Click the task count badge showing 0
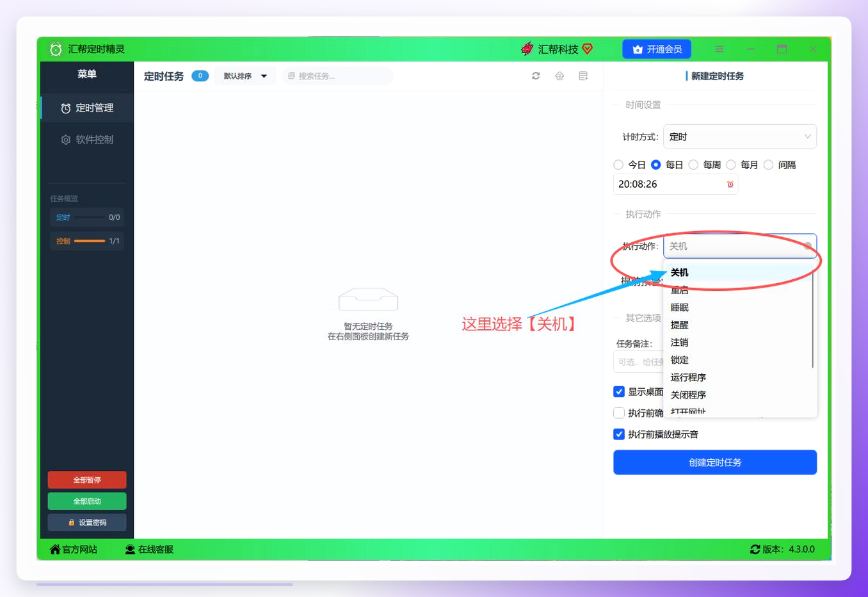The image size is (868, 597). 200,76
